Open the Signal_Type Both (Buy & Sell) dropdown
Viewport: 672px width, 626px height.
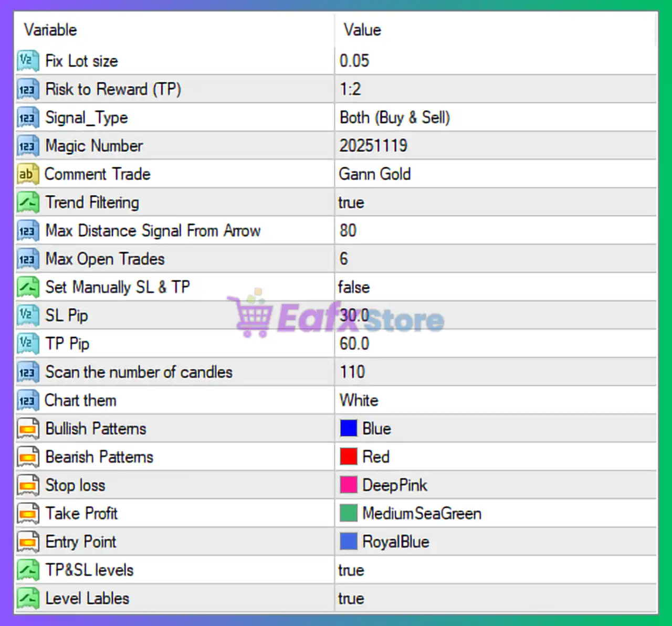395,118
